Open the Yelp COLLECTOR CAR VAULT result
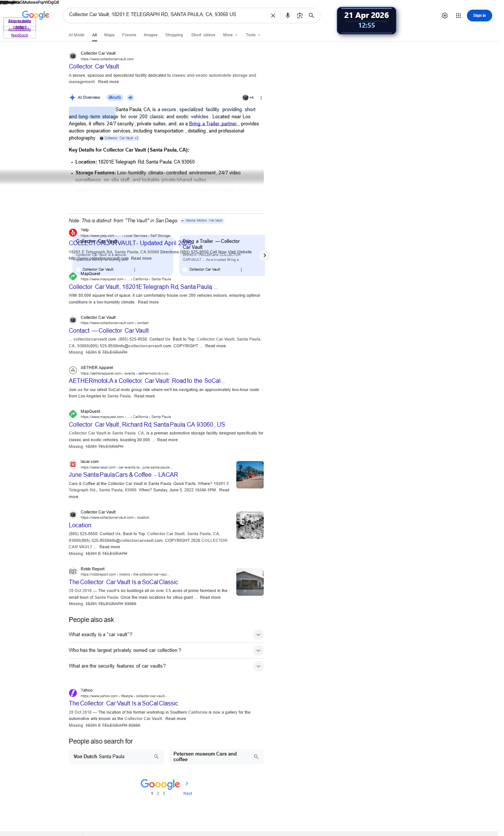Screen dimensions: 504x836 [x=130, y=243]
